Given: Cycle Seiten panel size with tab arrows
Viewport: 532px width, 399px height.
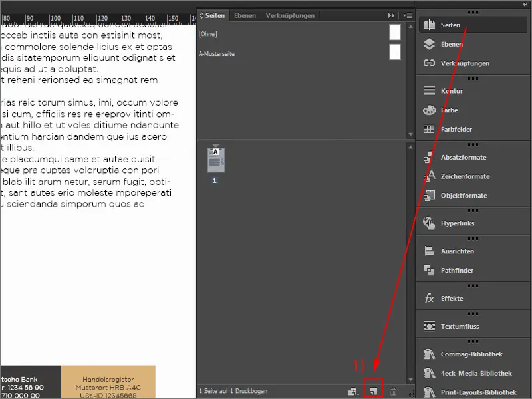Looking at the screenshot, I should pos(201,15).
